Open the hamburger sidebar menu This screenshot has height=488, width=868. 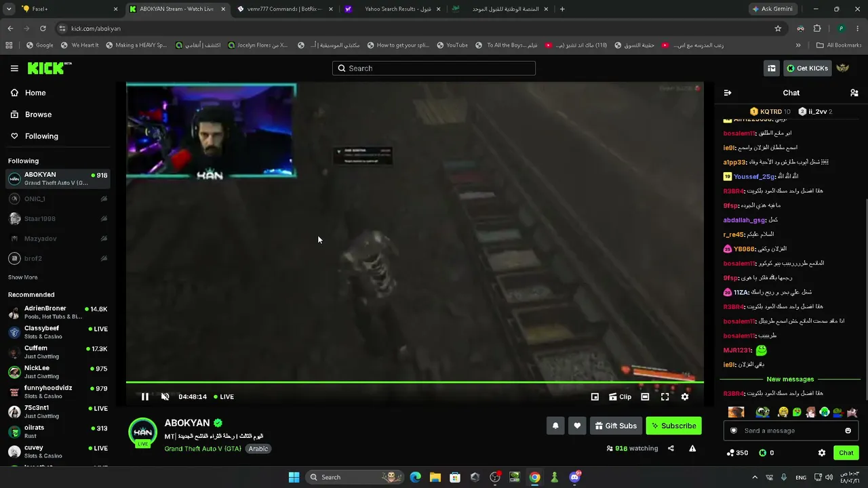click(14, 68)
